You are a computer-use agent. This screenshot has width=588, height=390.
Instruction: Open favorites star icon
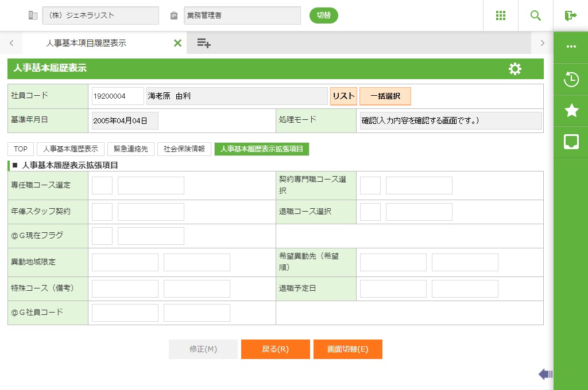click(571, 111)
